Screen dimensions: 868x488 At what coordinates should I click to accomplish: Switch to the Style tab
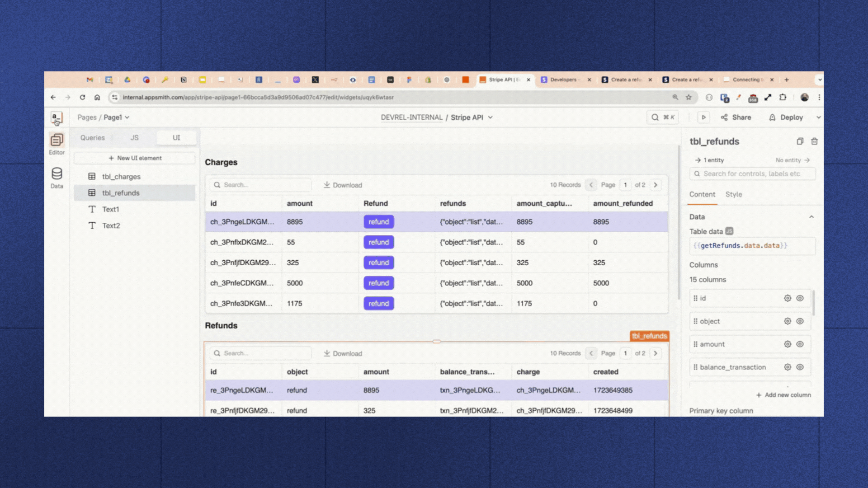tap(733, 194)
